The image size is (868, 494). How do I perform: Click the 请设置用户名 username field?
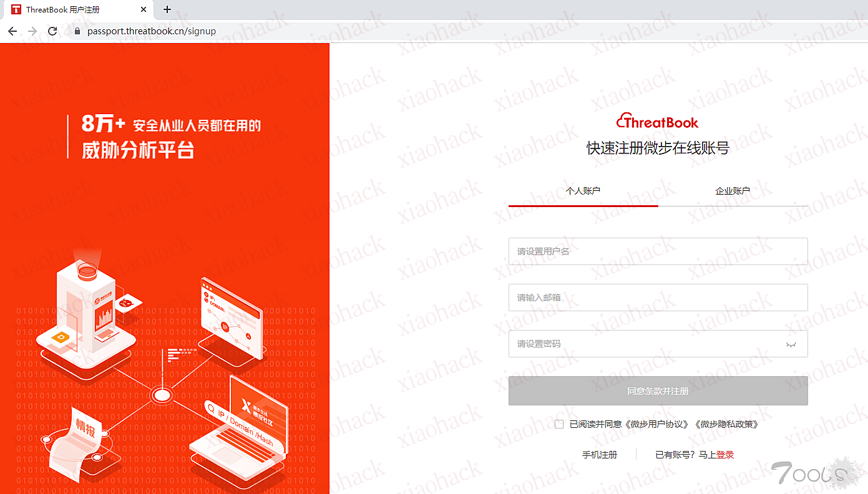point(658,251)
